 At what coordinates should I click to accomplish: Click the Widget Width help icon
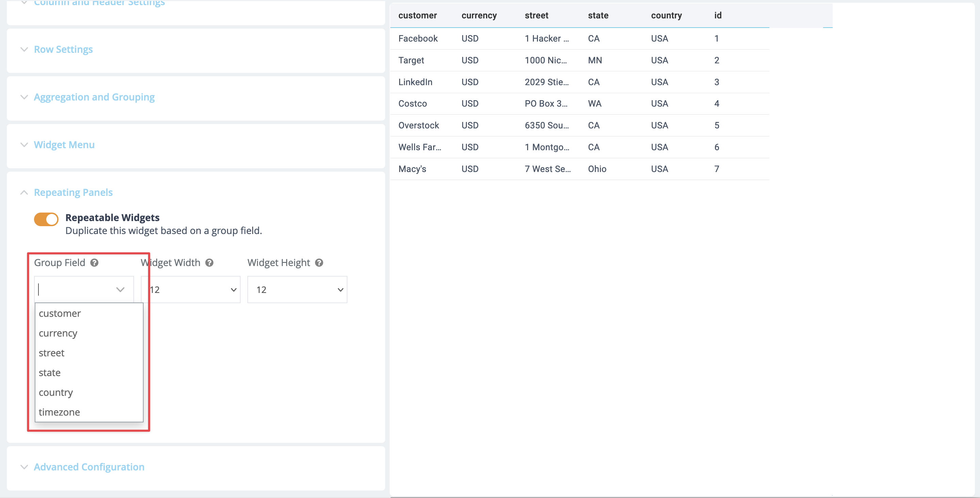(209, 262)
